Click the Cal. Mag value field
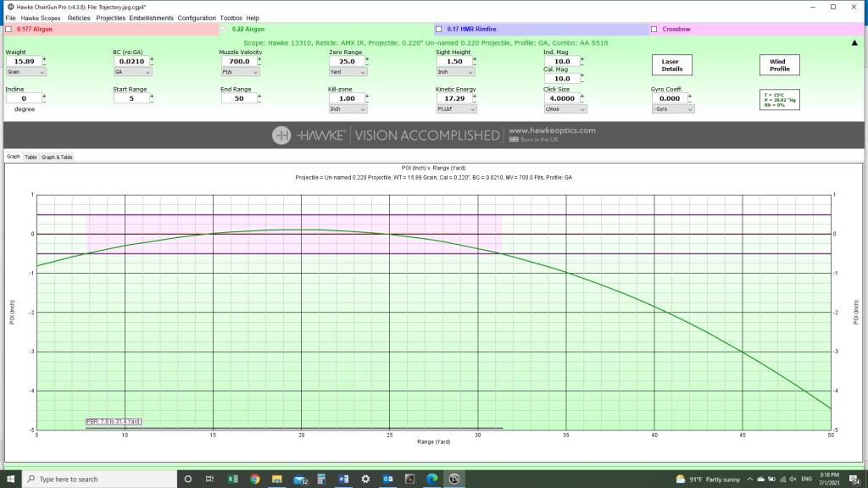This screenshot has height=488, width=868. coord(562,79)
